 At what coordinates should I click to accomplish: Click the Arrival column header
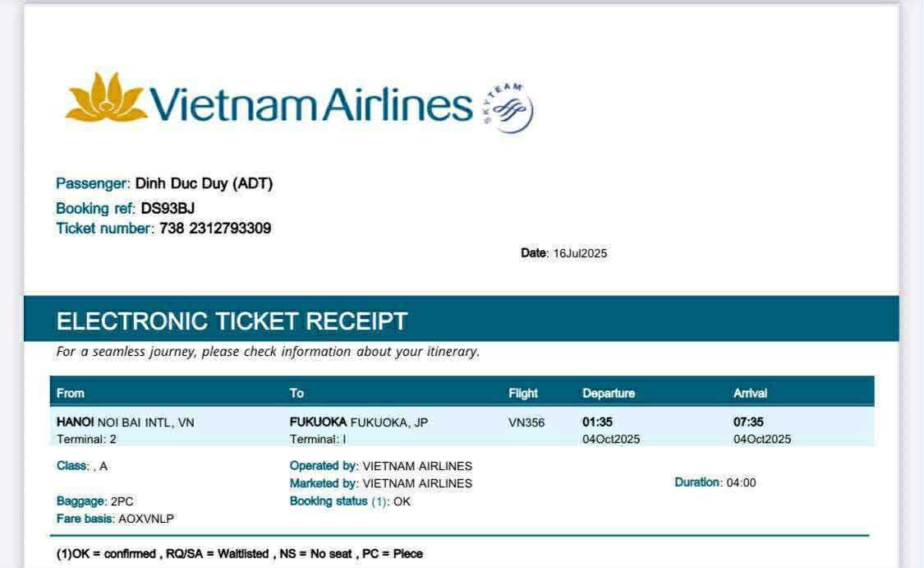[x=751, y=393]
